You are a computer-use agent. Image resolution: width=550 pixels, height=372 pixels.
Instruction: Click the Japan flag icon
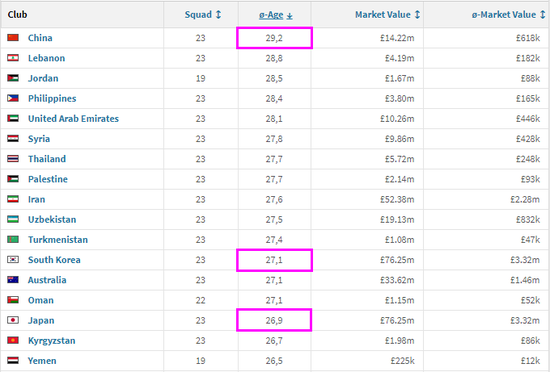coord(13,320)
